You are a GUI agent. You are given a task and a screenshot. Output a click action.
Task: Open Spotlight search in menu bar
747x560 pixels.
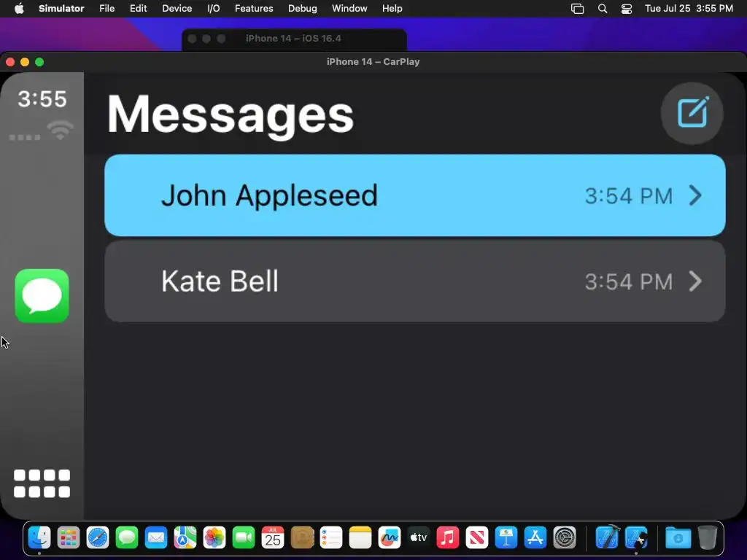coord(602,9)
